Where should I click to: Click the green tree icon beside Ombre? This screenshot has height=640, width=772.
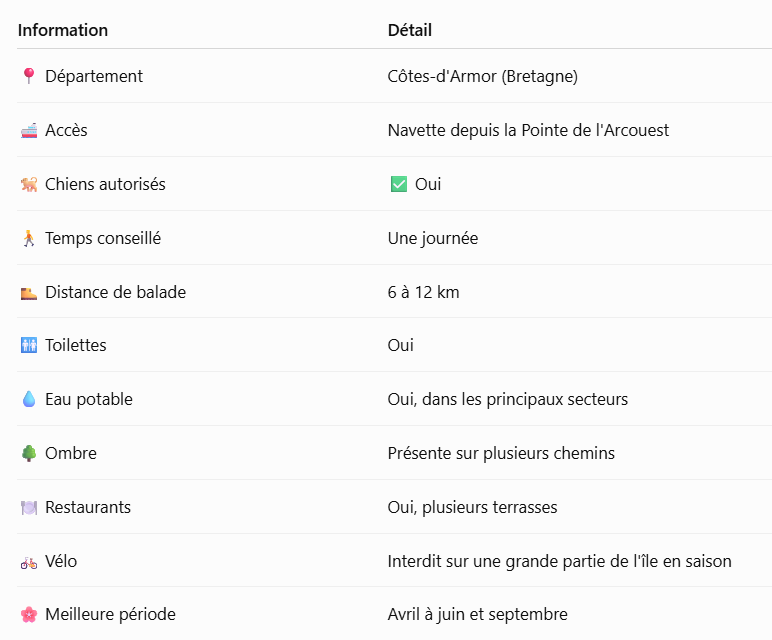[29, 453]
